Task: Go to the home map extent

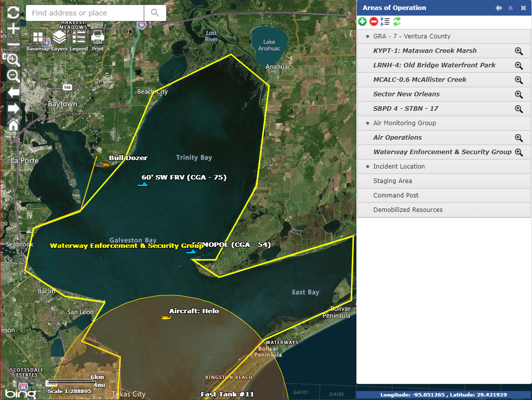Action: 13,124
